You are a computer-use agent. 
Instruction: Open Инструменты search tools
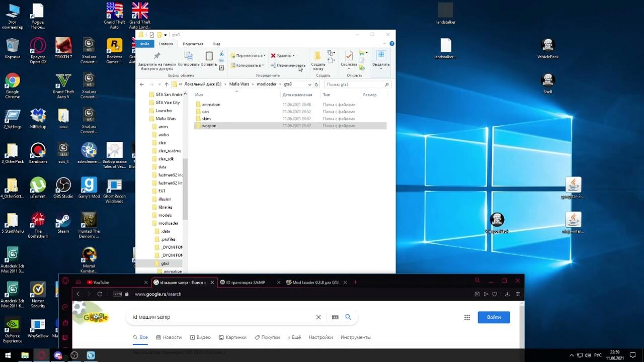[x=356, y=337]
